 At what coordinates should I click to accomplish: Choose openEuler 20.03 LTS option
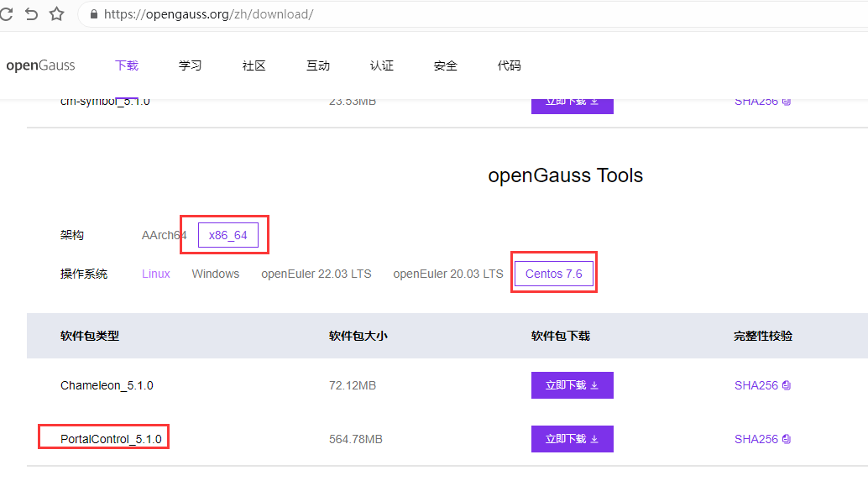point(448,274)
